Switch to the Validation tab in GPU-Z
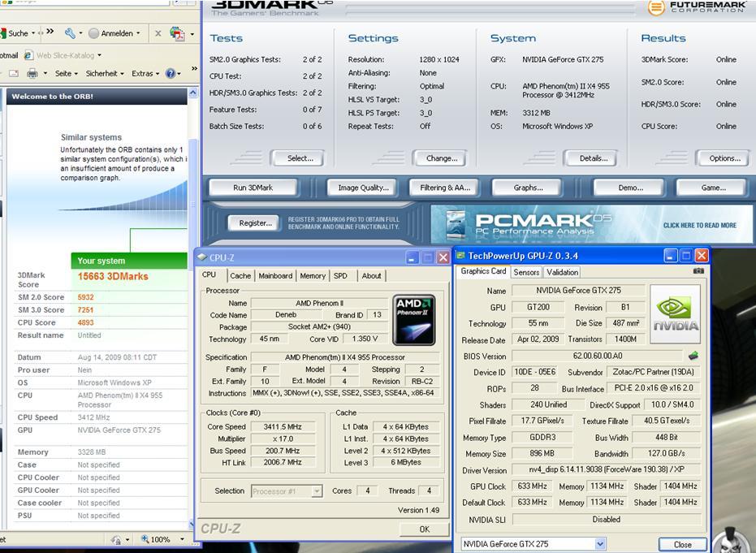This screenshot has height=553, width=756. tap(562, 272)
